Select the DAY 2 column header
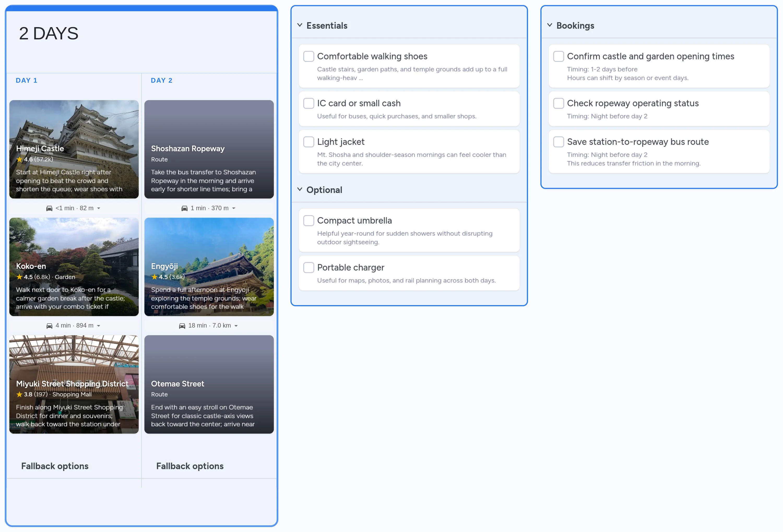Viewport: 783px width, 532px height. 161,81
